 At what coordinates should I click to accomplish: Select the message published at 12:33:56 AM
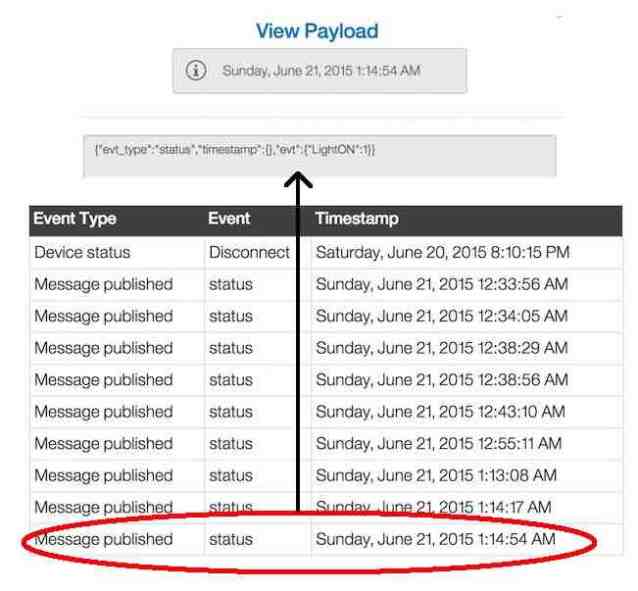coord(326,285)
